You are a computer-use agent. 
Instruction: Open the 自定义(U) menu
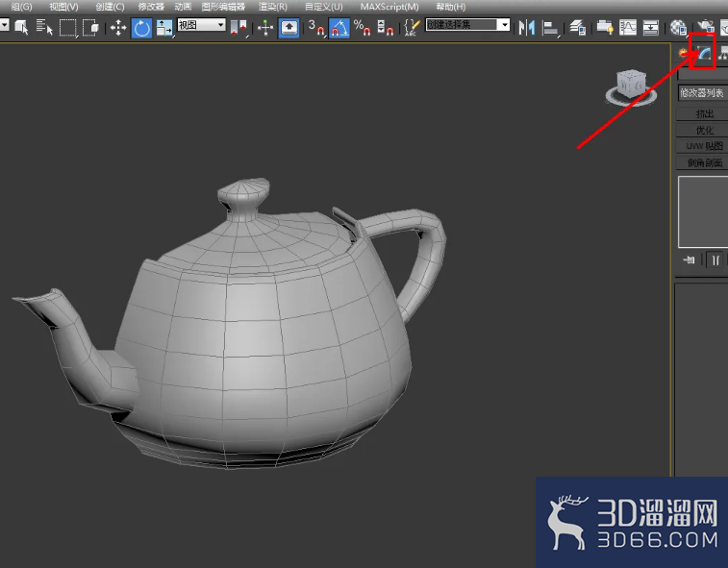pos(323,7)
